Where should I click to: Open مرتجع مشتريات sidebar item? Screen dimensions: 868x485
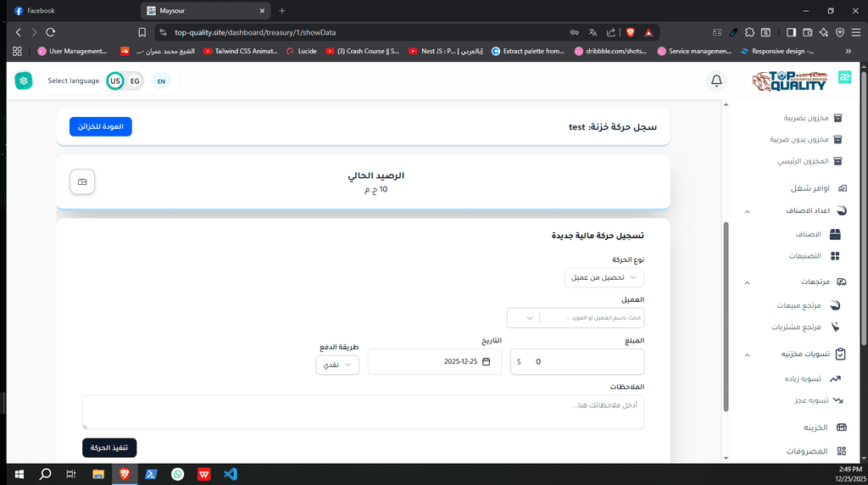pos(805,327)
